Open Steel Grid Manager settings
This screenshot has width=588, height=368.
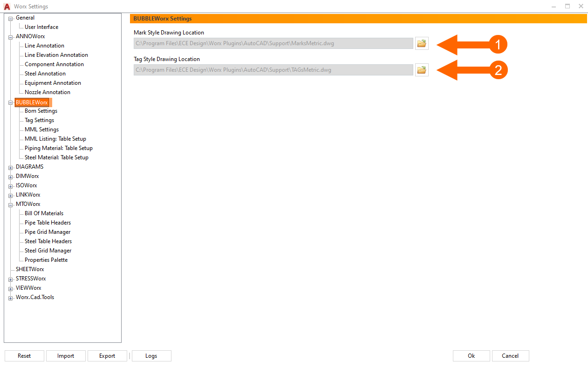(x=48, y=251)
